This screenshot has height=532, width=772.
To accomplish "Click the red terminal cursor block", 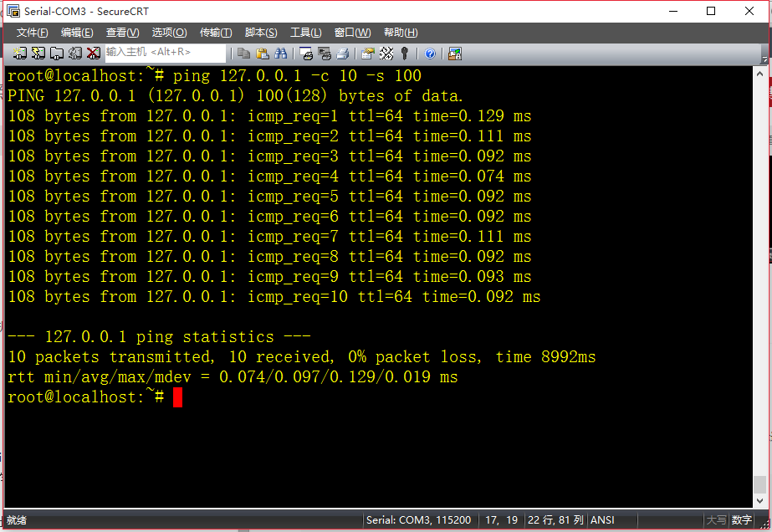I will tap(178, 397).
